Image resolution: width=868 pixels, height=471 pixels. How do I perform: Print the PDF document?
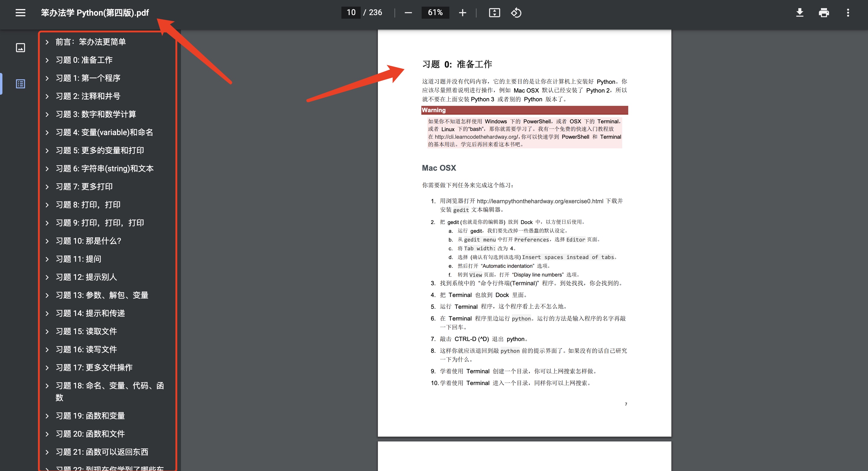(824, 13)
